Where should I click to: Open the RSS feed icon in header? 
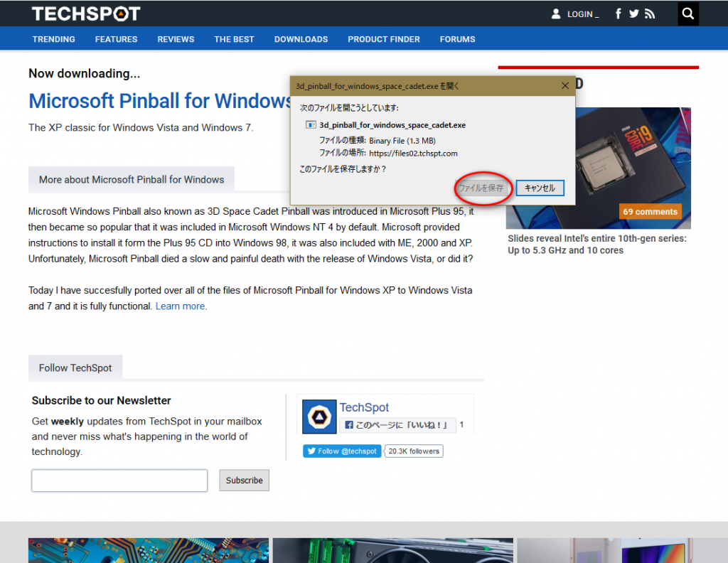[x=649, y=14]
